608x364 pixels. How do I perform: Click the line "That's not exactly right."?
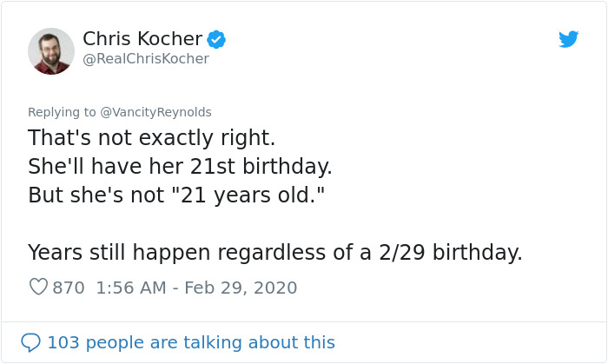(x=150, y=138)
